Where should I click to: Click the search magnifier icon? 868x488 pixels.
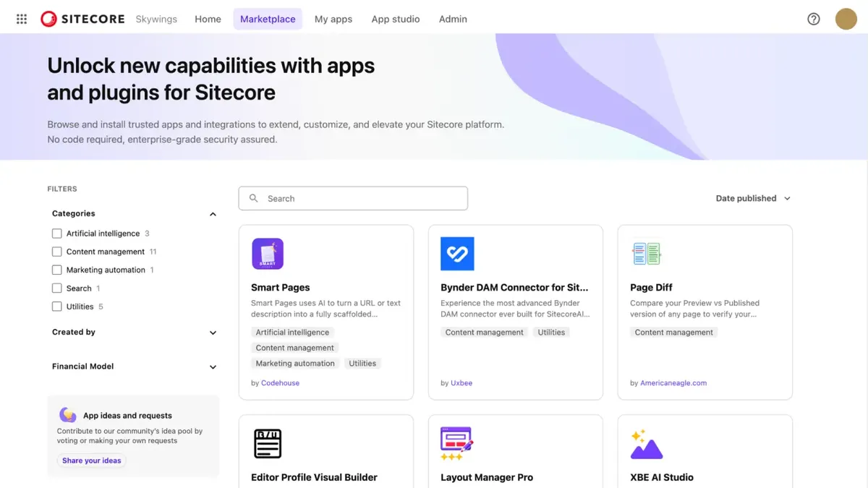pos(254,198)
